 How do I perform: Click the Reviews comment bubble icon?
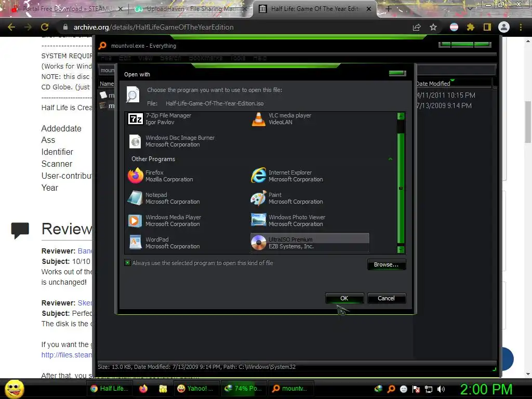pos(20,230)
